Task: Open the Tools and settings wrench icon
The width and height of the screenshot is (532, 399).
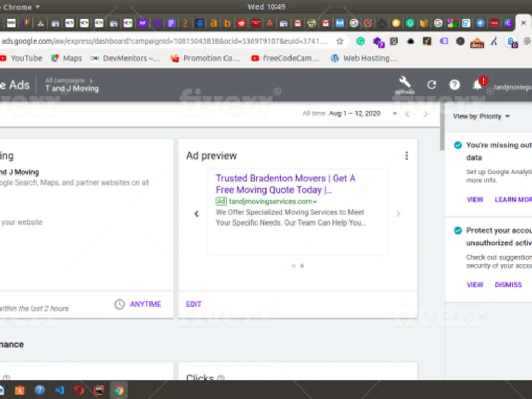Action: tap(404, 83)
